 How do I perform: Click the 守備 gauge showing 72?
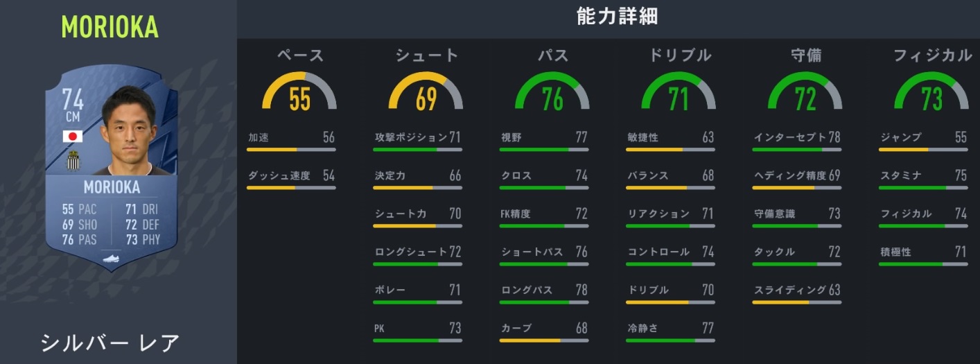tap(805, 93)
